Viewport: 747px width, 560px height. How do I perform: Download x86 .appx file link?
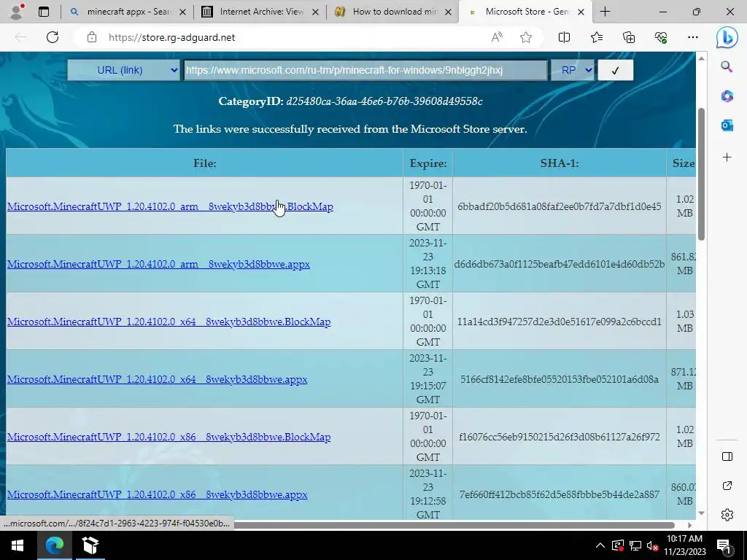pos(158,494)
